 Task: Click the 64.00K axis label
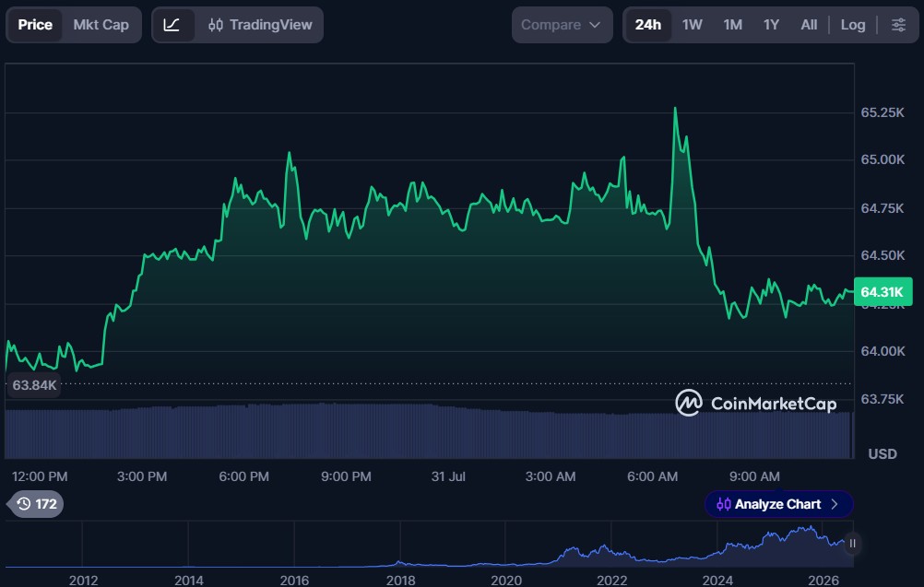coord(883,351)
